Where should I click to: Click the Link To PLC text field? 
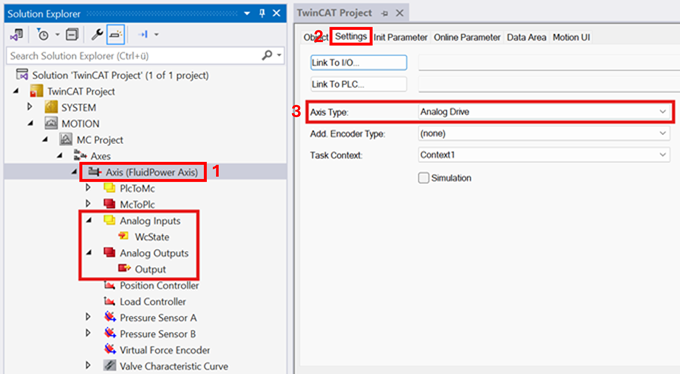549,84
